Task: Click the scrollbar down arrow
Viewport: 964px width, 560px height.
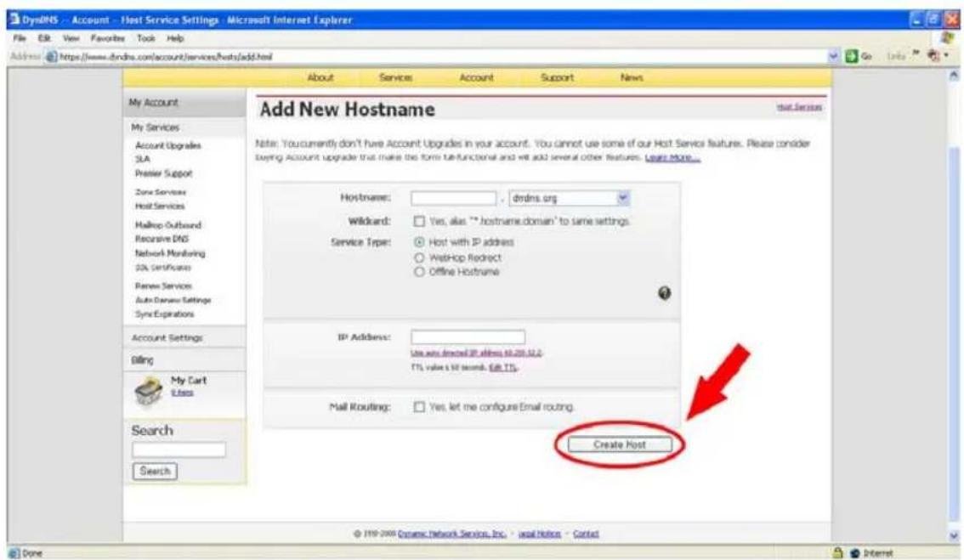Action: click(x=954, y=535)
